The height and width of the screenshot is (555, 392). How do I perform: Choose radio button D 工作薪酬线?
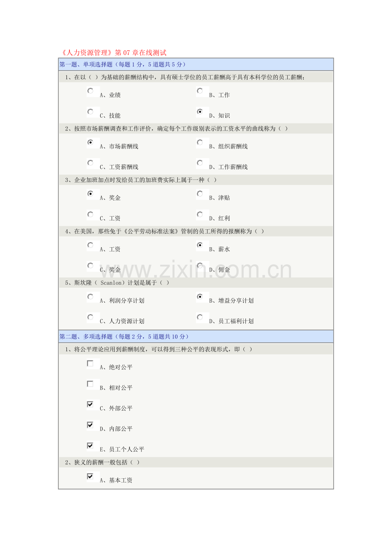point(200,163)
